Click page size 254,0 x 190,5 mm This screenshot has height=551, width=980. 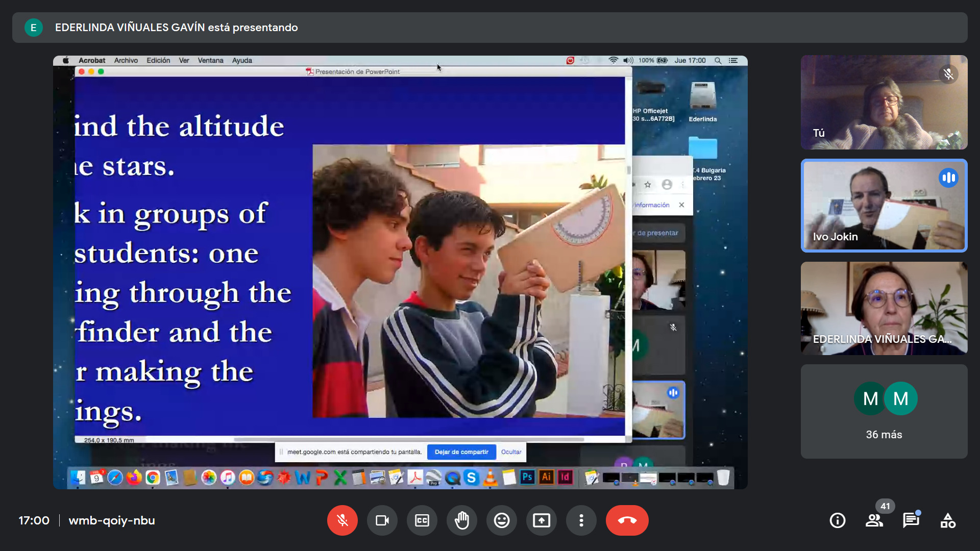109,440
